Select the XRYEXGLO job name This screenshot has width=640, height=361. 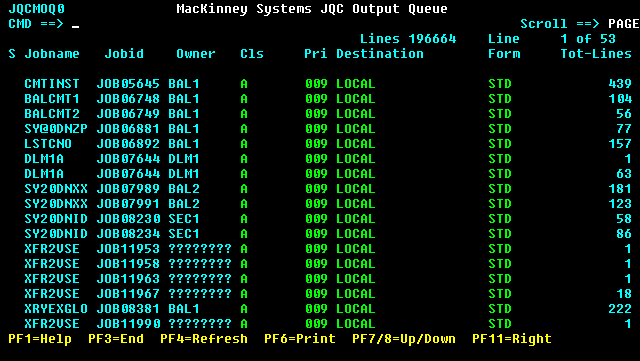(56, 309)
